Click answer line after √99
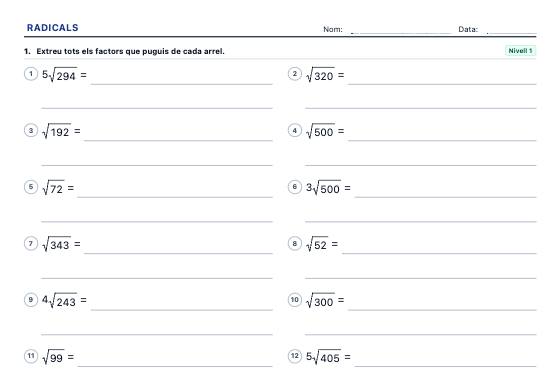 point(175,366)
